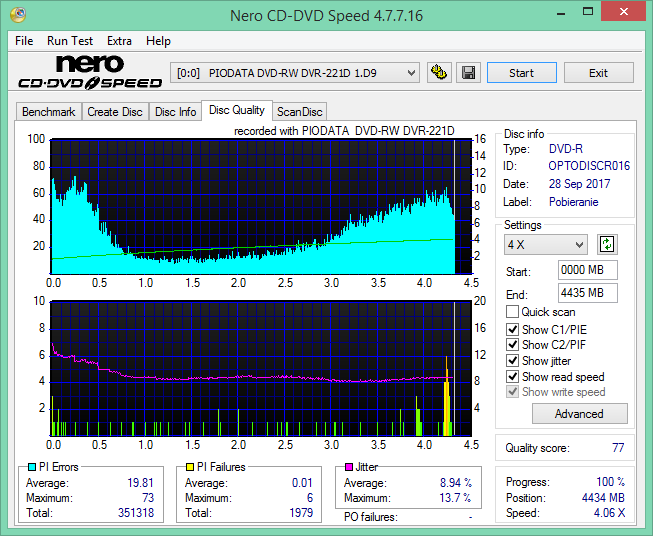Click the Start button
Image resolution: width=653 pixels, height=536 pixels.
point(521,73)
